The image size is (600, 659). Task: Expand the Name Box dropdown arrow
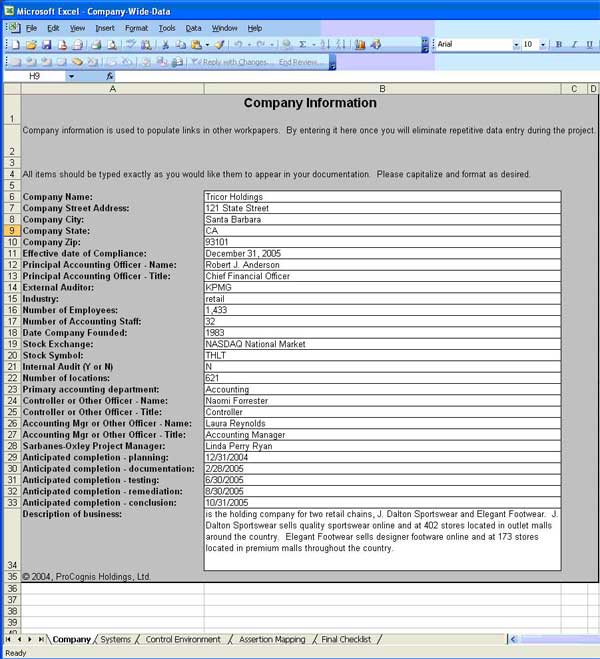pos(71,76)
